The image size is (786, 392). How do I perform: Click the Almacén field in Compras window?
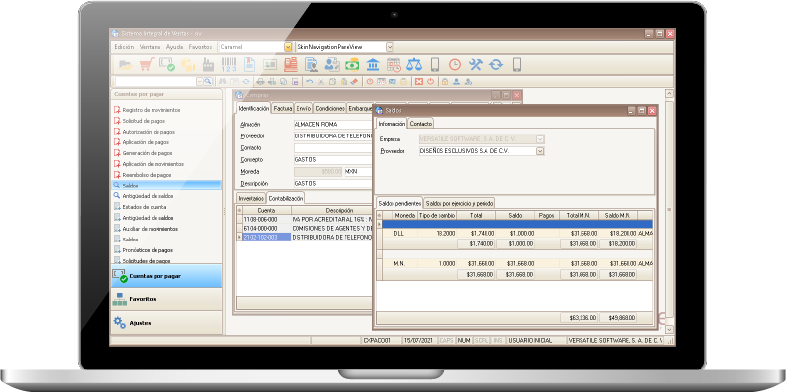333,124
